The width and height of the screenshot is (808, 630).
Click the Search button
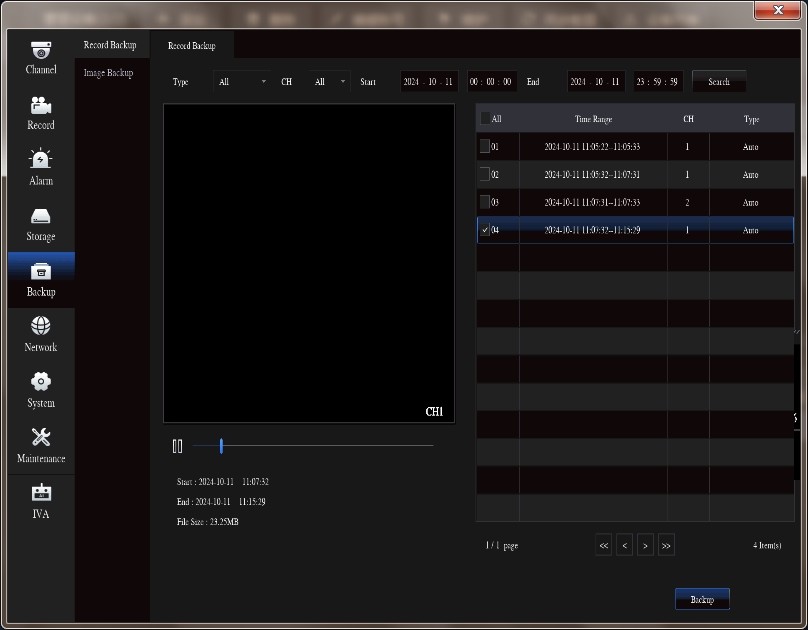(x=719, y=82)
